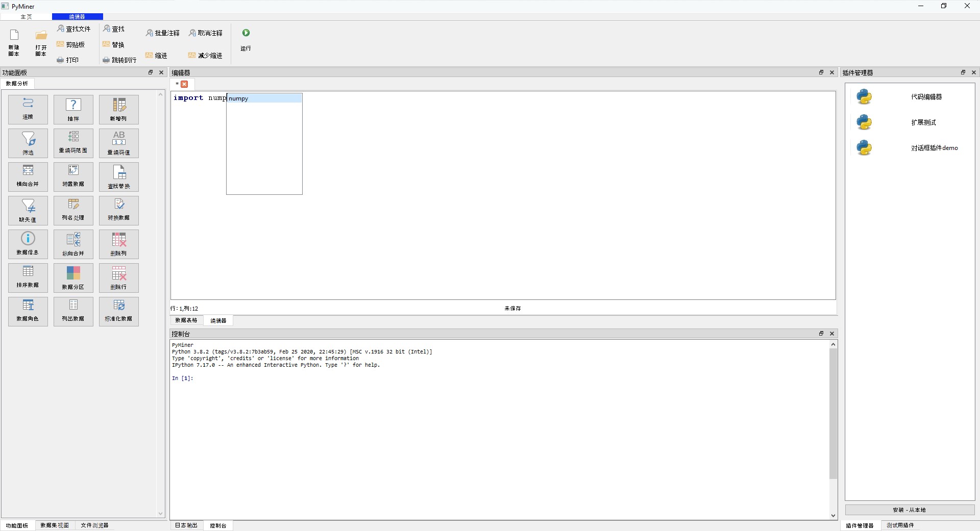The width and height of the screenshot is (980, 531).
Task: Select the 代码编辑器 plugin
Action: pyautogui.click(x=910, y=97)
